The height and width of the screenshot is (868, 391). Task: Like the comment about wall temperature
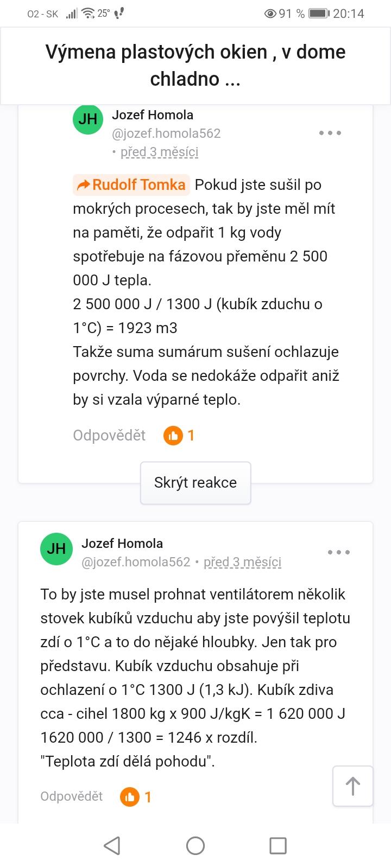coord(130,796)
